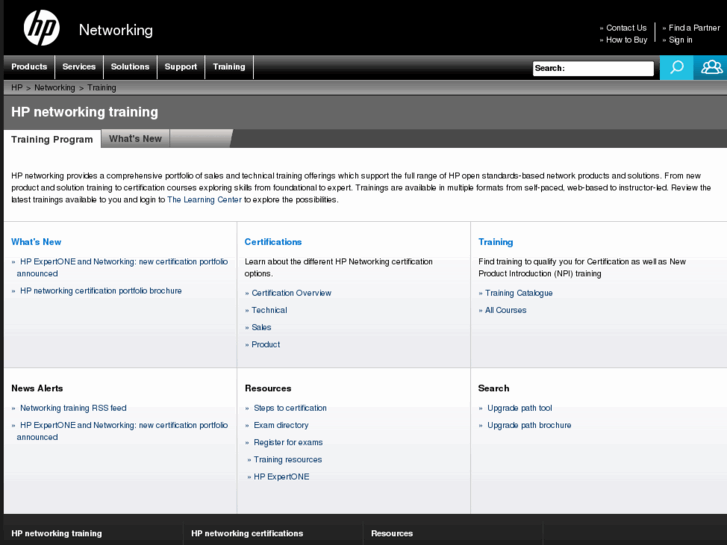Click the HP logo
Image resolution: width=727 pixels, height=545 pixels.
coord(42,28)
